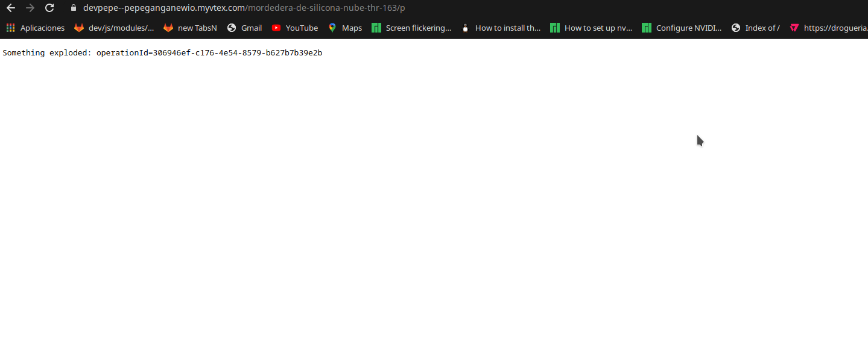Click the Gmail bookmark label text
The width and height of the screenshot is (868, 353).
[x=252, y=28]
